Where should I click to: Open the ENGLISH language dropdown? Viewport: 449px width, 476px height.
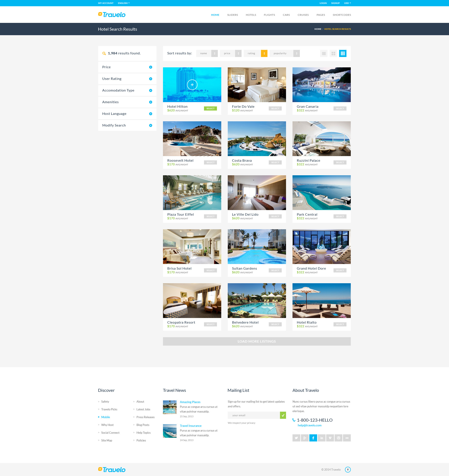123,3
